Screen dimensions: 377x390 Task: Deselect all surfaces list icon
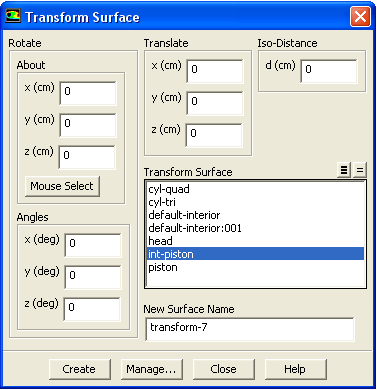[x=360, y=170]
